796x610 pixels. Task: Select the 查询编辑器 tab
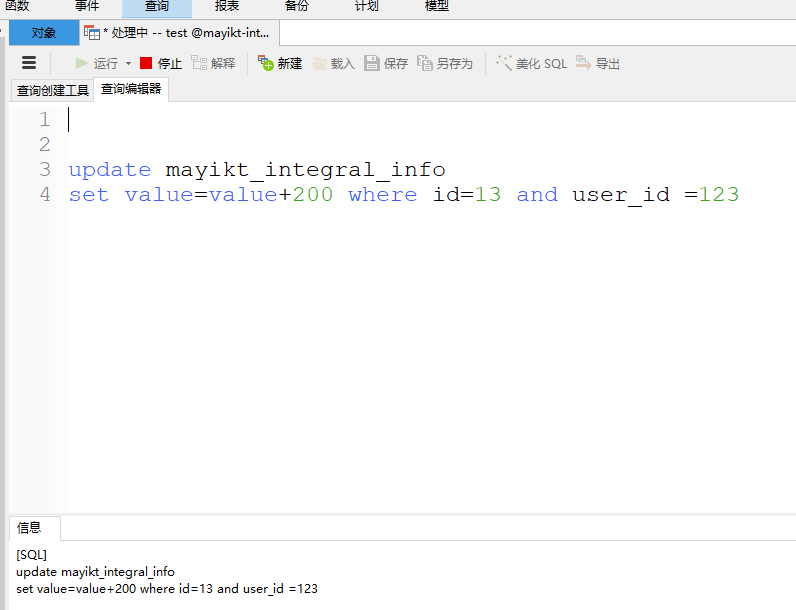tap(131, 89)
